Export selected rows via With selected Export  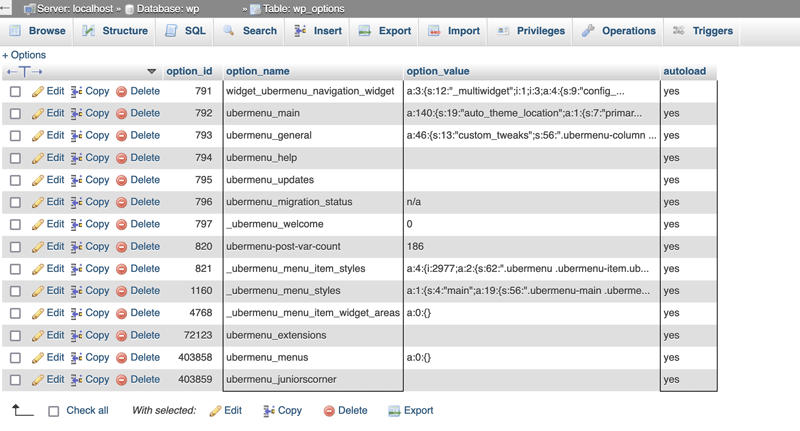pyautogui.click(x=411, y=411)
